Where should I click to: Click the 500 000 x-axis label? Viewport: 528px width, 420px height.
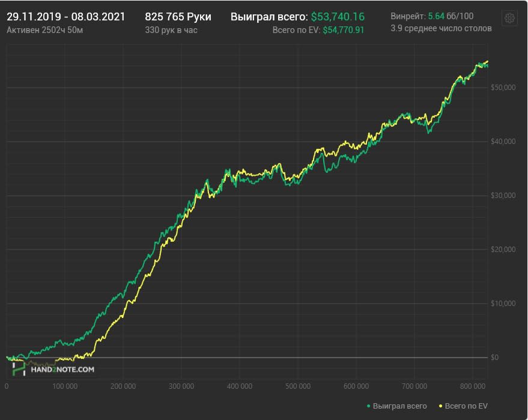click(298, 386)
